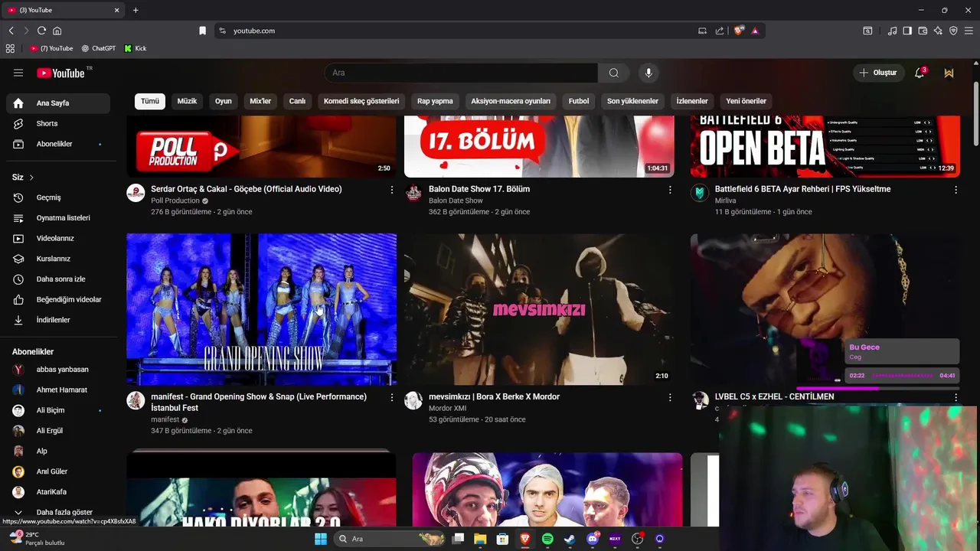Image resolution: width=980 pixels, height=551 pixels.
Task: Go to Ana Sayfa in sidebar
Action: [58, 103]
